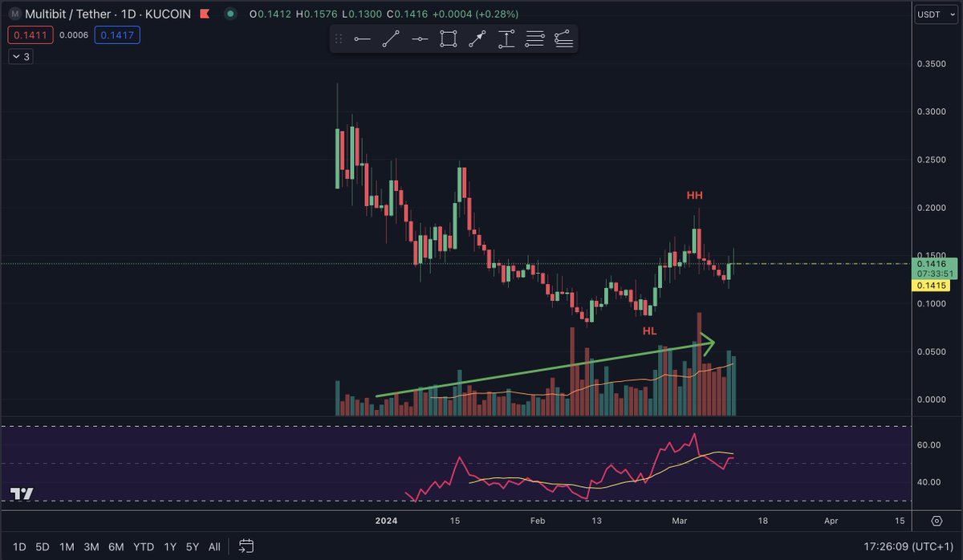The height and width of the screenshot is (560, 963).
Task: Click the 60.00 RSI axis label
Action: pyautogui.click(x=929, y=444)
